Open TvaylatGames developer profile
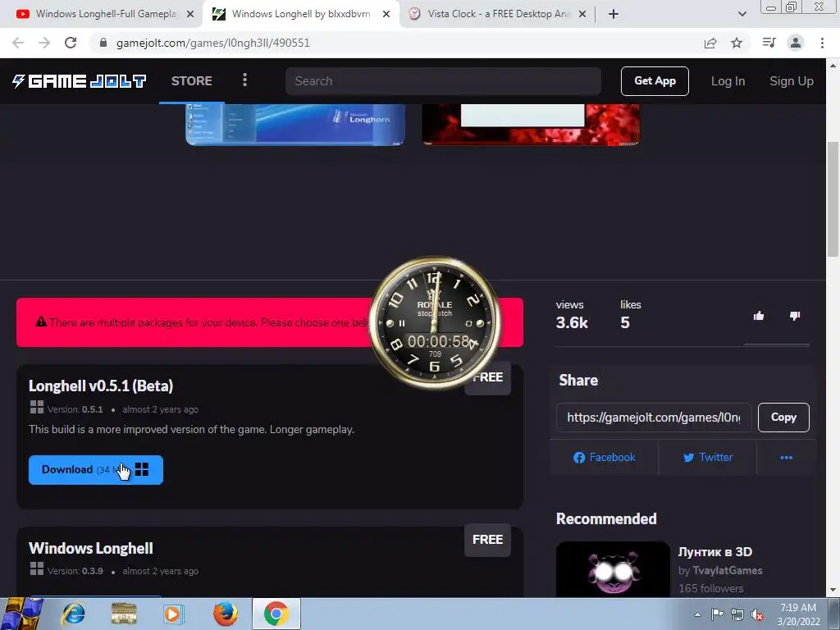Viewport: 840px width, 630px height. pyautogui.click(x=727, y=571)
